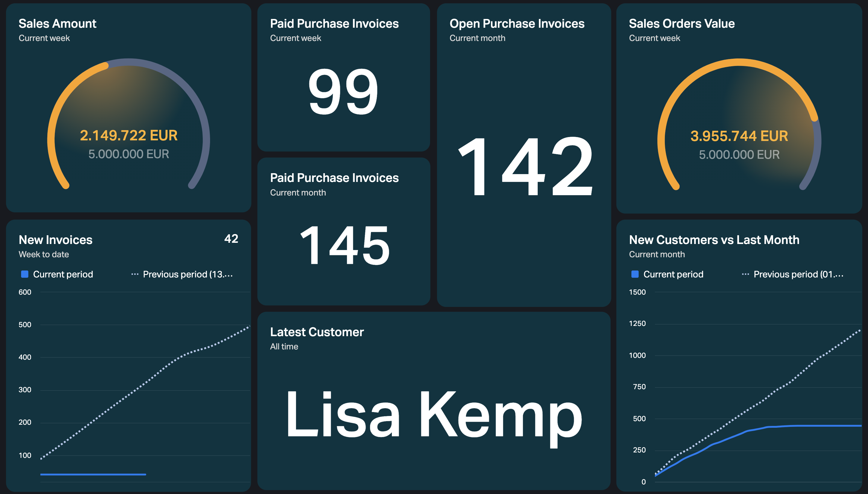This screenshot has width=868, height=494.
Task: Toggle the Previous period dotted legend in New Invoices
Action: pyautogui.click(x=182, y=274)
